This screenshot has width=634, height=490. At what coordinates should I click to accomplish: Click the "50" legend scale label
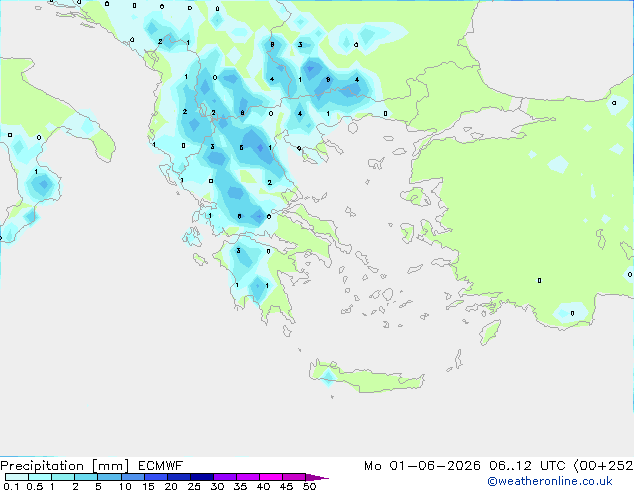click(x=309, y=486)
